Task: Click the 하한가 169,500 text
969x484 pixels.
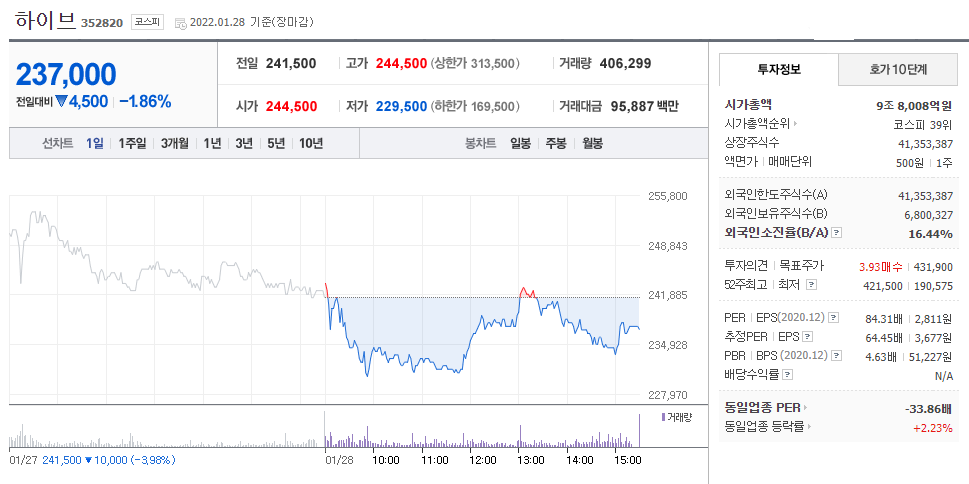Action: (x=475, y=106)
